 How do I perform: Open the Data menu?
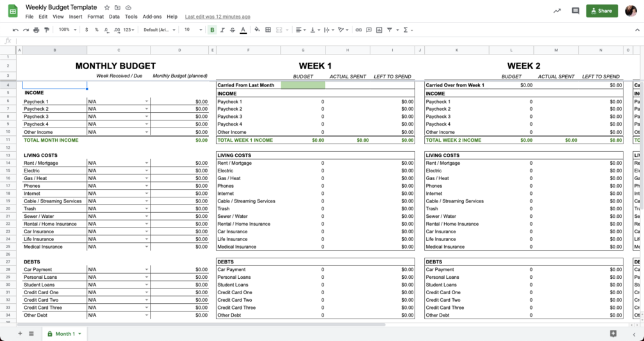click(114, 17)
